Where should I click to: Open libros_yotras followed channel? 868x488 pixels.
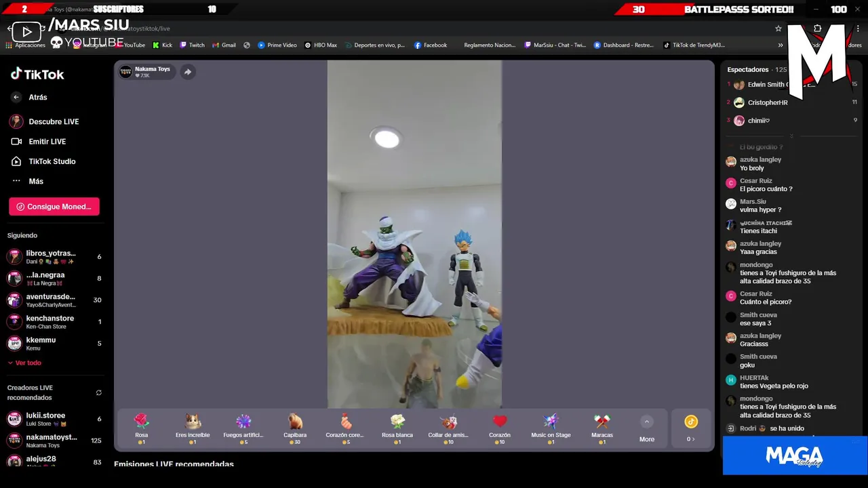[54, 257]
